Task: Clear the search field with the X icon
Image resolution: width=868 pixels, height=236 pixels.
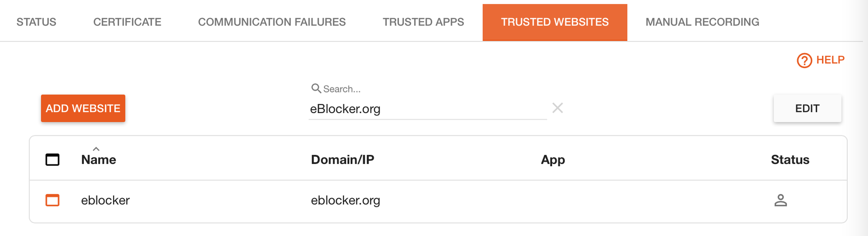Action: coord(558,108)
